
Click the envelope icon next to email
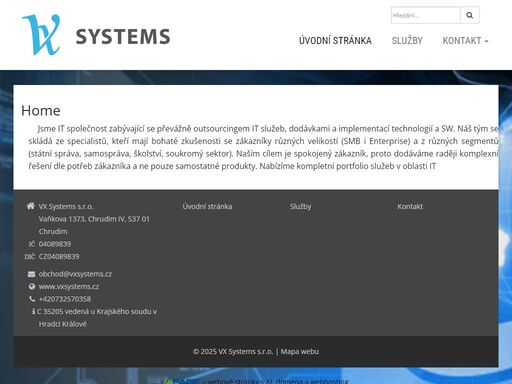click(x=31, y=274)
